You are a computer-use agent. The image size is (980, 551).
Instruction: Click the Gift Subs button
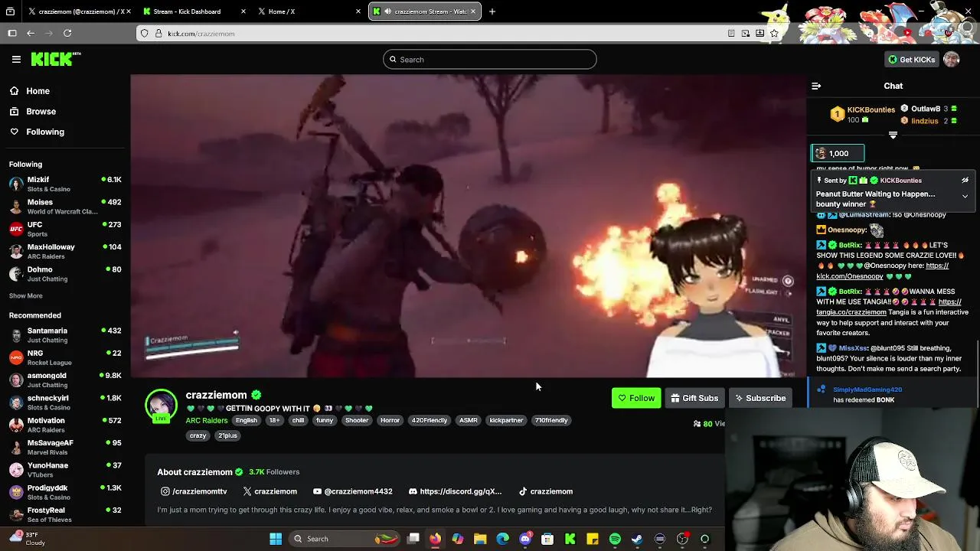pyautogui.click(x=694, y=399)
